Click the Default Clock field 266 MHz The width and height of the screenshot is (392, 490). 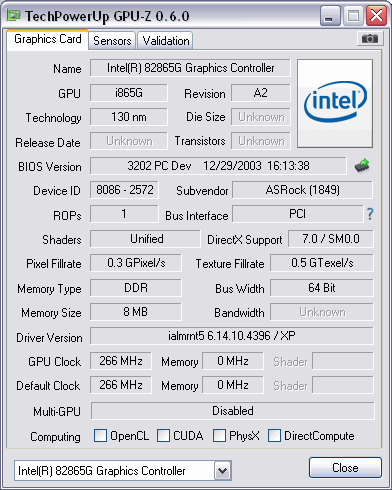pyautogui.click(x=121, y=385)
